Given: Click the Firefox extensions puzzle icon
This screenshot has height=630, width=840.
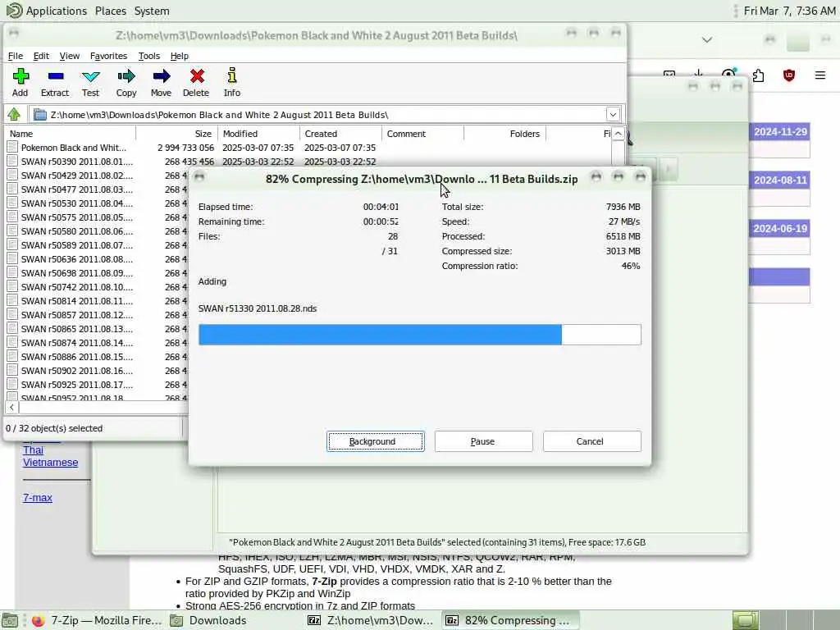Looking at the screenshot, I should (758, 75).
